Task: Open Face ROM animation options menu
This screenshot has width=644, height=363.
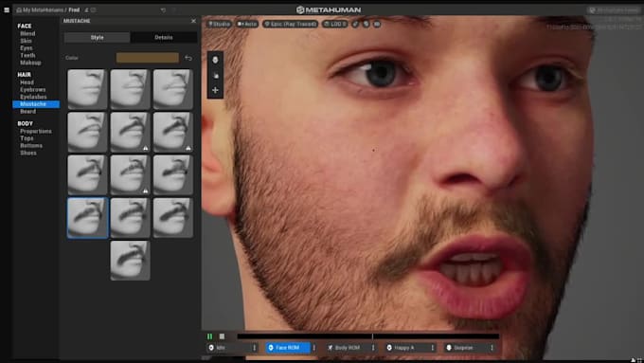Action: pyautogui.click(x=314, y=348)
